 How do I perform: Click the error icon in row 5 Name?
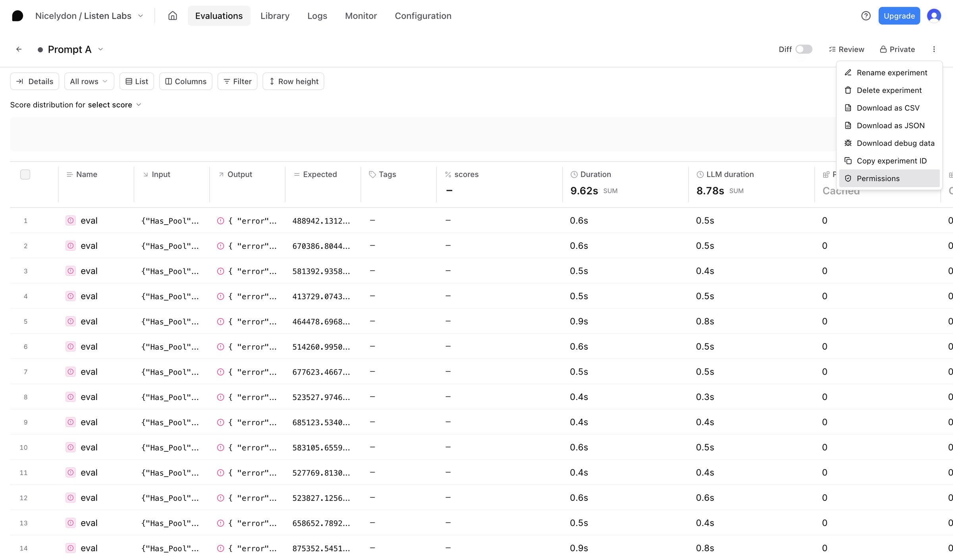pos(70,321)
